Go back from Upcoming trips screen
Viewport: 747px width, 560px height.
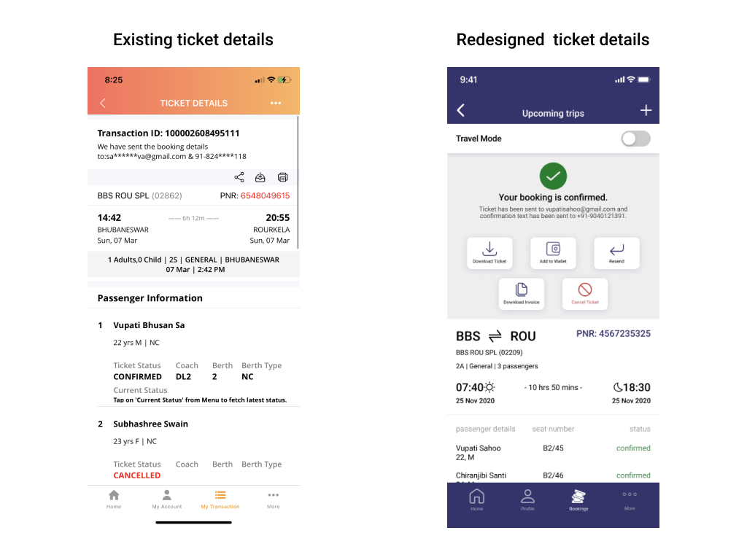click(461, 110)
